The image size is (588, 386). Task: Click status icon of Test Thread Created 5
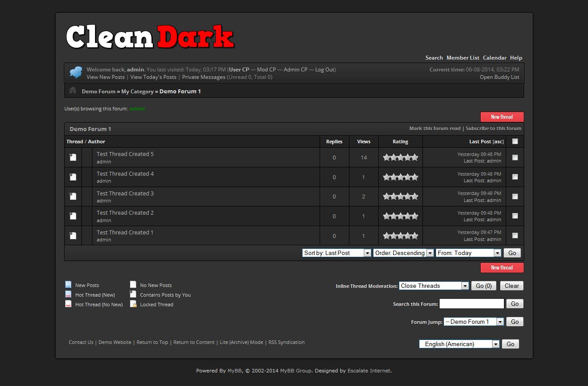click(73, 157)
